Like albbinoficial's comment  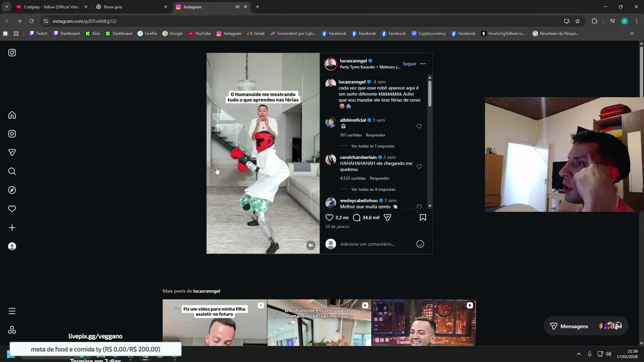[419, 126]
